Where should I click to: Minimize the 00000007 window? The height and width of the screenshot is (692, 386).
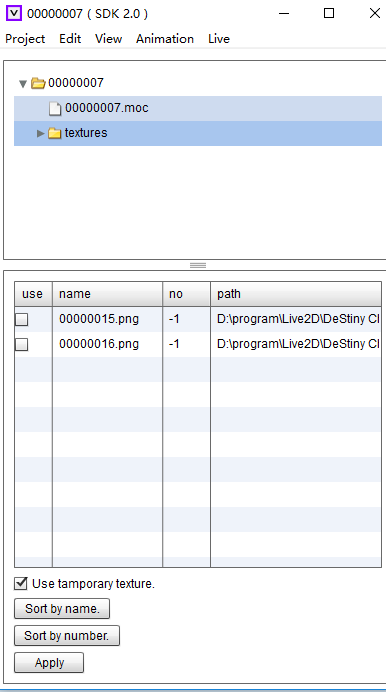click(x=284, y=13)
